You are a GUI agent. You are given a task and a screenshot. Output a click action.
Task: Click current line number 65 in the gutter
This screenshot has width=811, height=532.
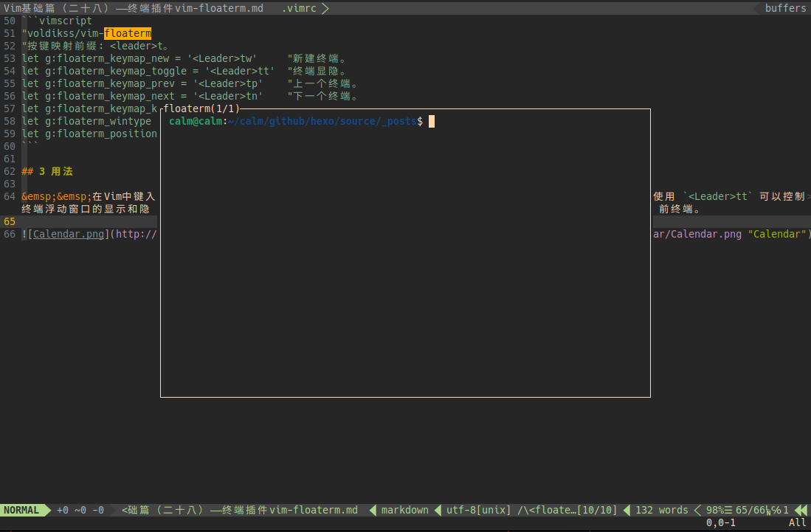(10, 222)
